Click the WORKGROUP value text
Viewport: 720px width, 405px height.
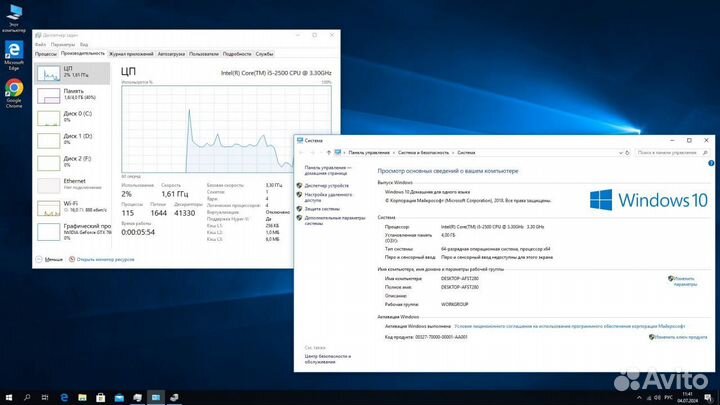pos(454,304)
